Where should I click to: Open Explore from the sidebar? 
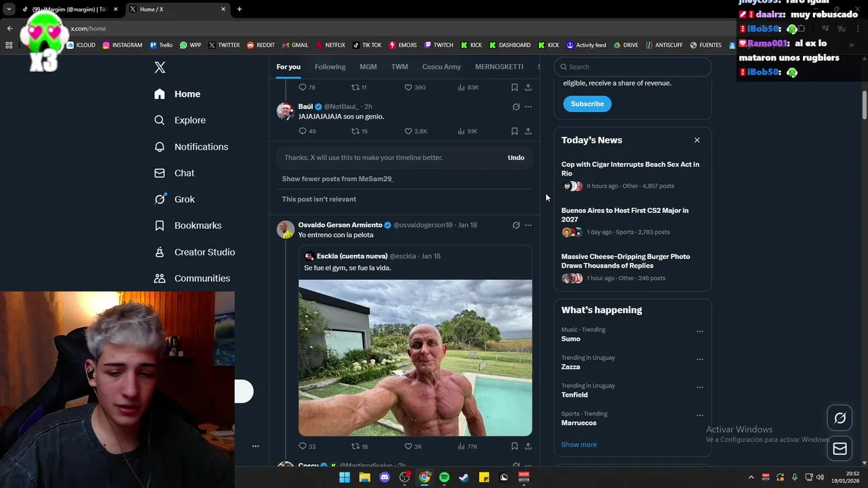pos(180,120)
